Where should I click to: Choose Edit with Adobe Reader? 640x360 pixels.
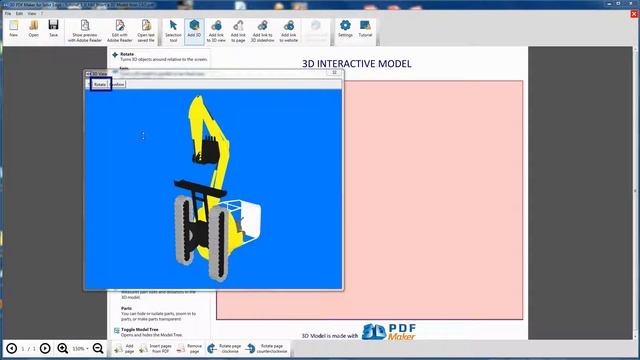[120, 31]
